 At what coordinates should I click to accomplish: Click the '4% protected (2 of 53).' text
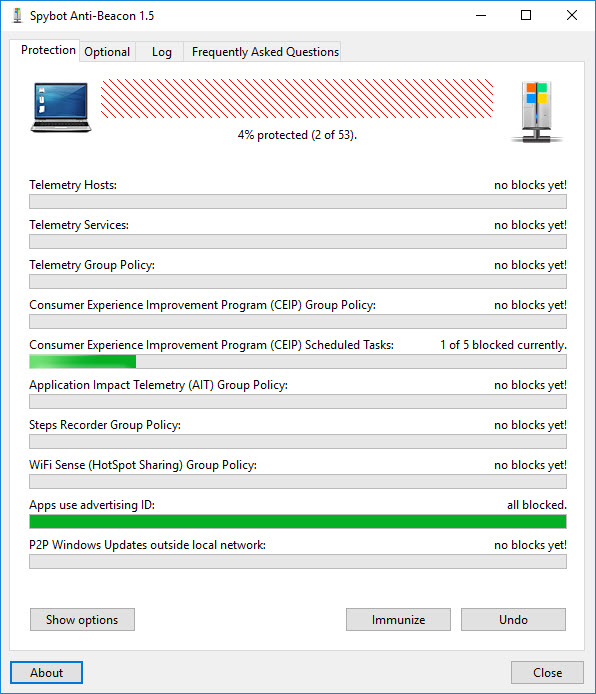(x=297, y=135)
